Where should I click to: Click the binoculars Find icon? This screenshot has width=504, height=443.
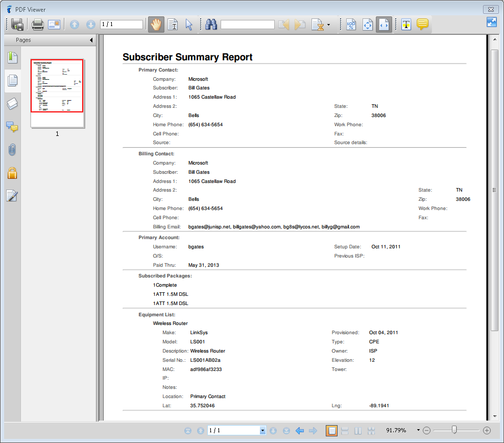(211, 25)
